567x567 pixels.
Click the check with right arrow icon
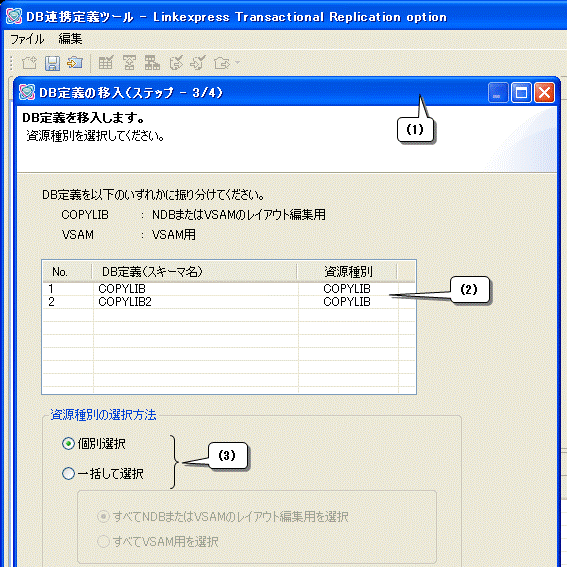[176, 63]
